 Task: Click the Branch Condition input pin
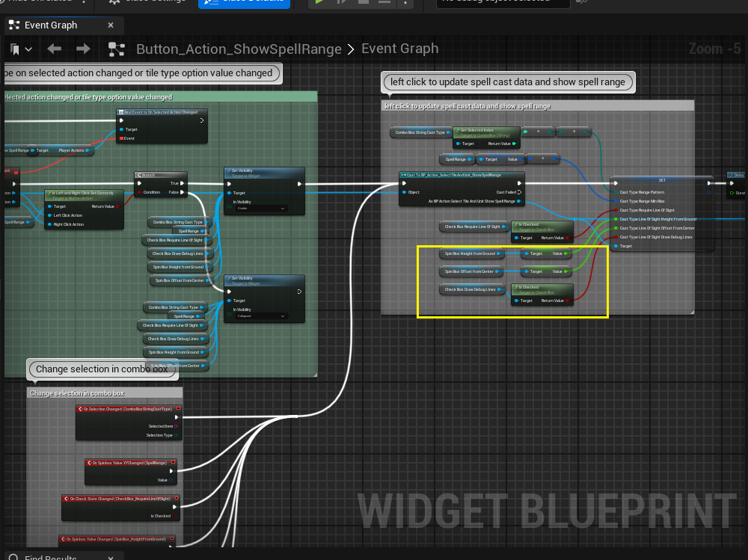pyautogui.click(x=139, y=192)
